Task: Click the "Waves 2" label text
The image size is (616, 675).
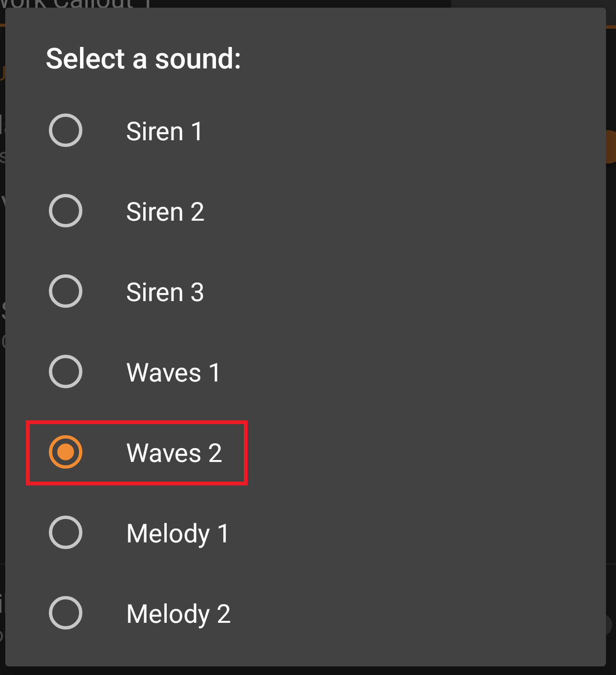Action: 174,453
